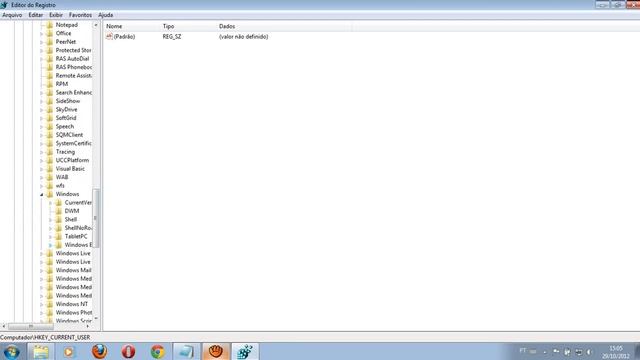
Task: Select the Visual Basic key folder icon
Action: 50,169
